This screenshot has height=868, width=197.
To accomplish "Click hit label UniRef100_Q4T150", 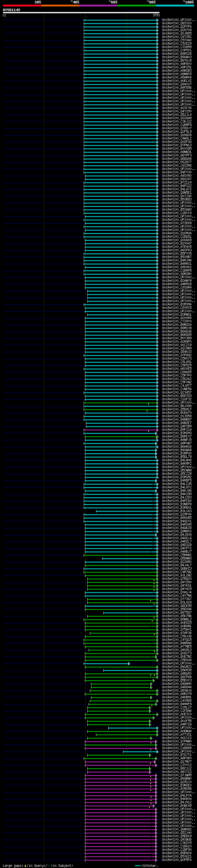I will click(176, 111).
